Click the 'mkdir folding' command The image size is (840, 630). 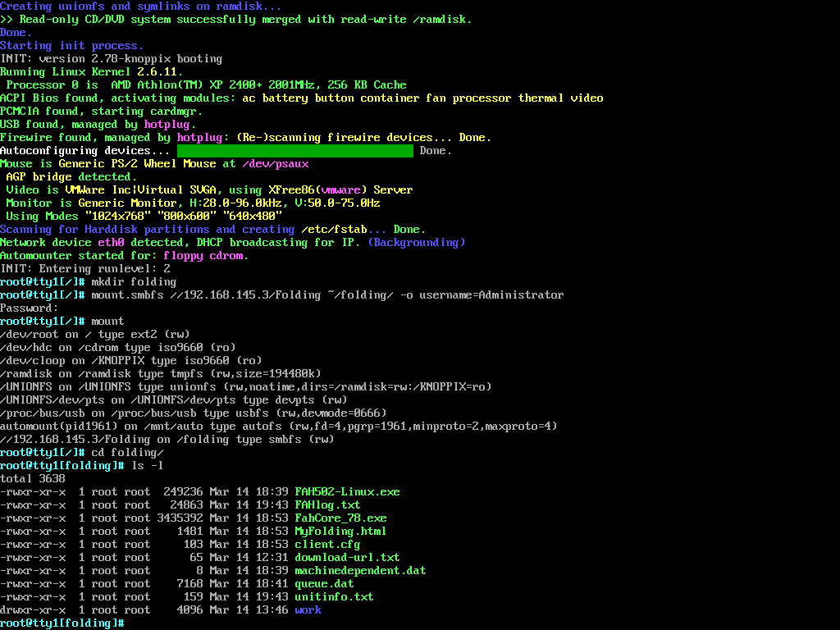point(134,282)
